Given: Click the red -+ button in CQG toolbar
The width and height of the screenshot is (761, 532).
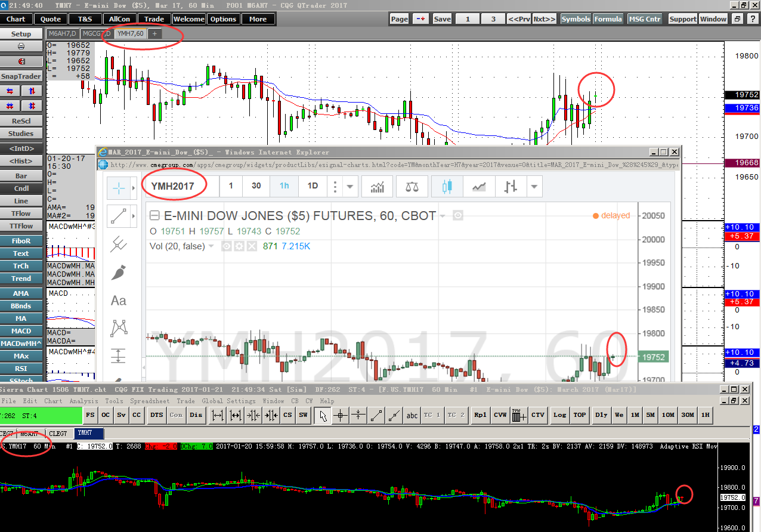Looking at the screenshot, I should (x=421, y=19).
